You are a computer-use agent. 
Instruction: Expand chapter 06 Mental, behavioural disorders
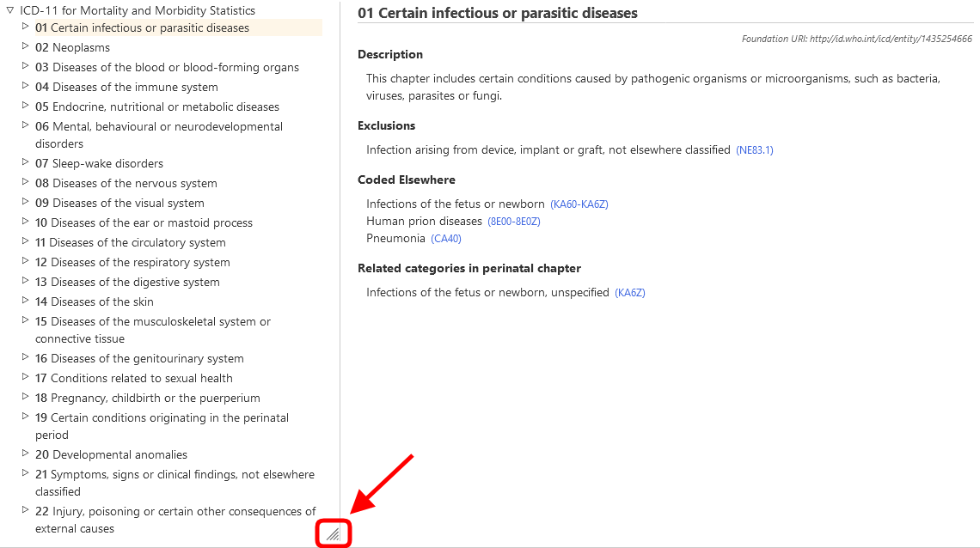25,126
